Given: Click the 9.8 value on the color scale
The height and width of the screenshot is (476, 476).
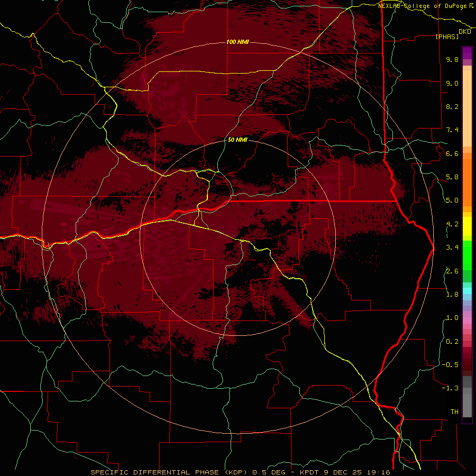Looking at the screenshot, I should pos(452,60).
